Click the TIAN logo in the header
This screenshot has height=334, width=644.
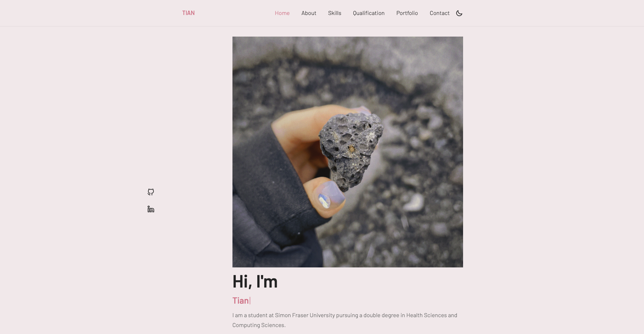(188, 13)
